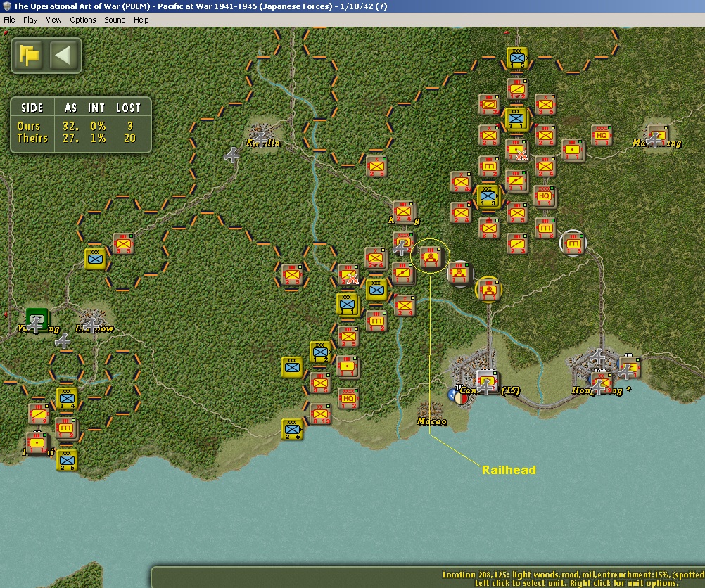Click the Ours row in the air panel
Viewport: 705px width, 588px height.
coord(80,126)
